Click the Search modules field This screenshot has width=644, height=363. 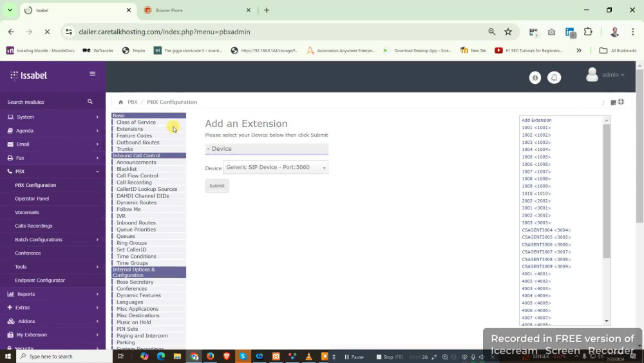tap(45, 102)
